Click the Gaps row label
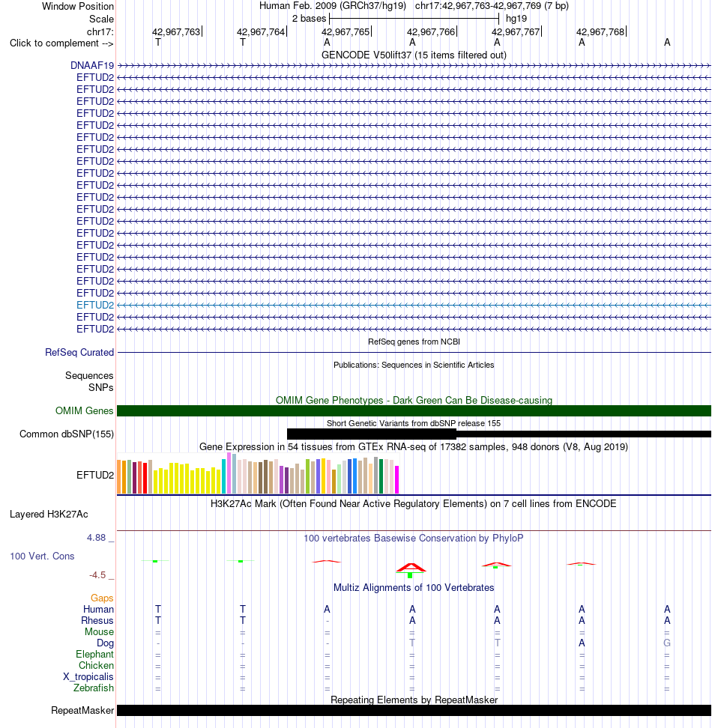 click(x=102, y=598)
